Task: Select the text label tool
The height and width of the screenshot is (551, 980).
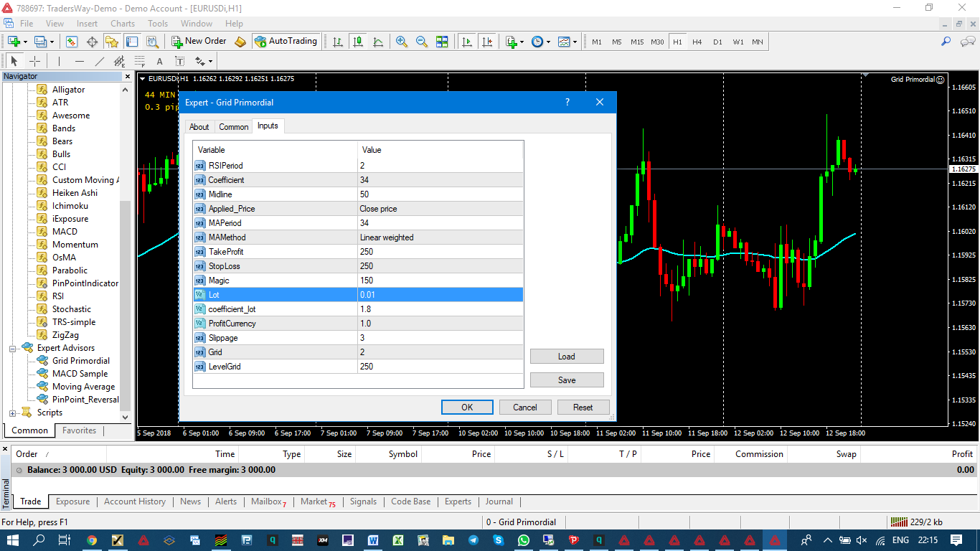Action: pos(179,61)
